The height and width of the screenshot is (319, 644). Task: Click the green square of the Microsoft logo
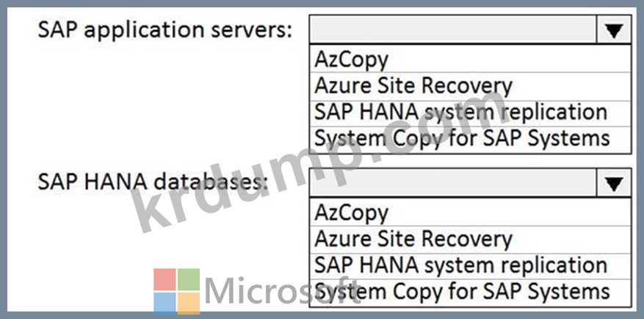point(189,279)
